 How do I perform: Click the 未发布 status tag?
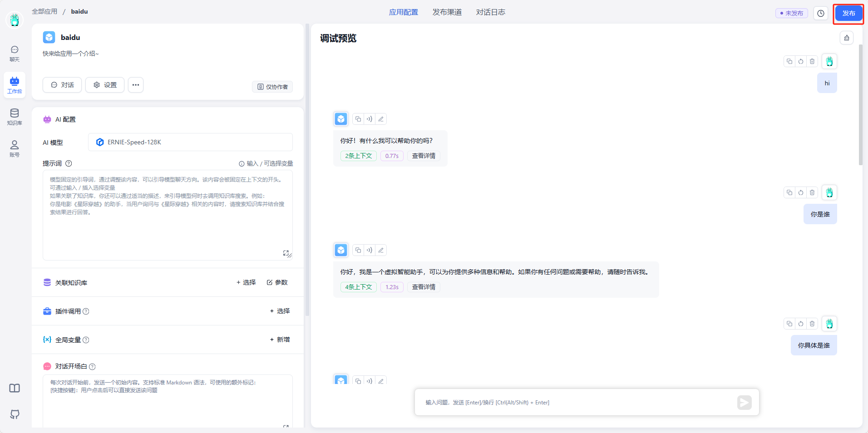(x=792, y=13)
